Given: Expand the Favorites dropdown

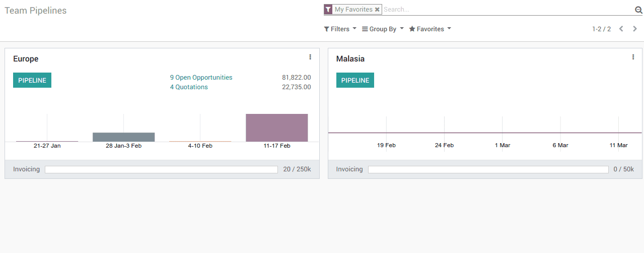Looking at the screenshot, I should (x=430, y=29).
